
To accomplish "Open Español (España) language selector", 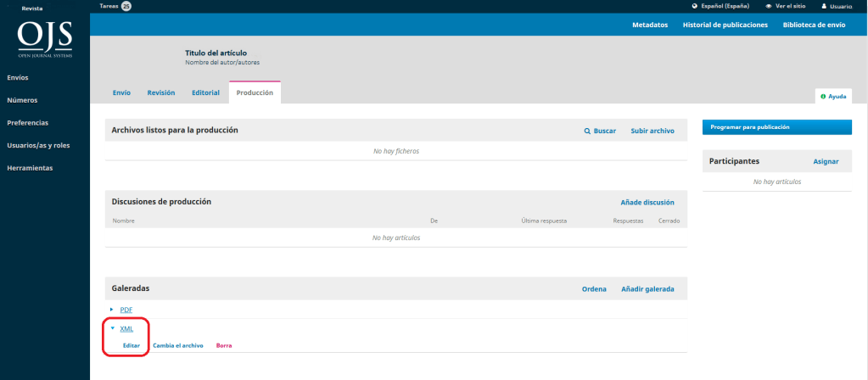I will [x=720, y=6].
